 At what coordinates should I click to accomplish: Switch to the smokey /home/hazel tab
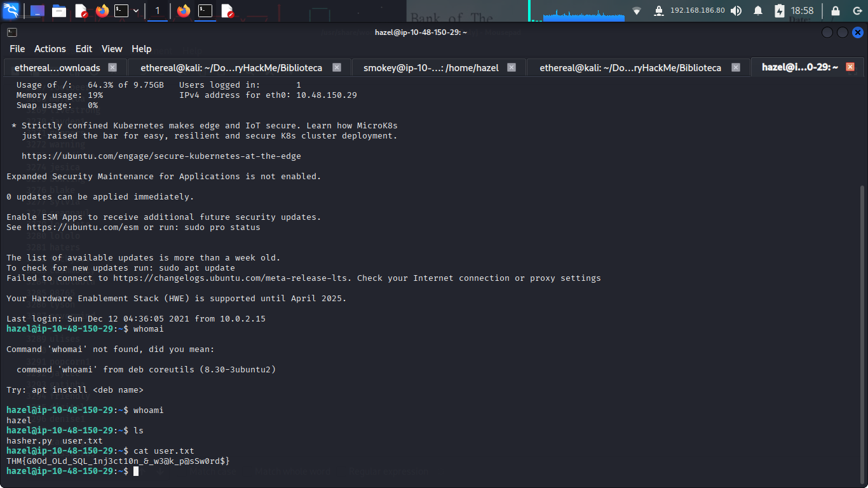pos(431,67)
